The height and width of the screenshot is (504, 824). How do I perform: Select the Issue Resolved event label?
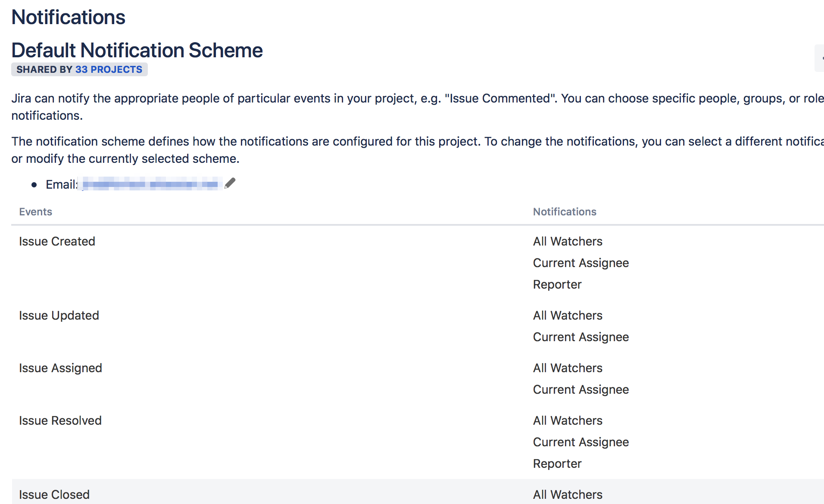pos(60,420)
